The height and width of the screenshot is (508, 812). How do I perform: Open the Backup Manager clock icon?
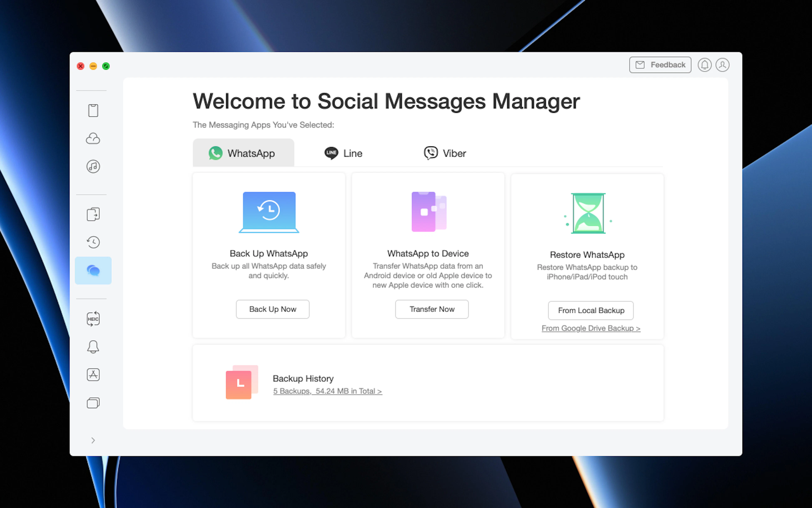click(93, 242)
